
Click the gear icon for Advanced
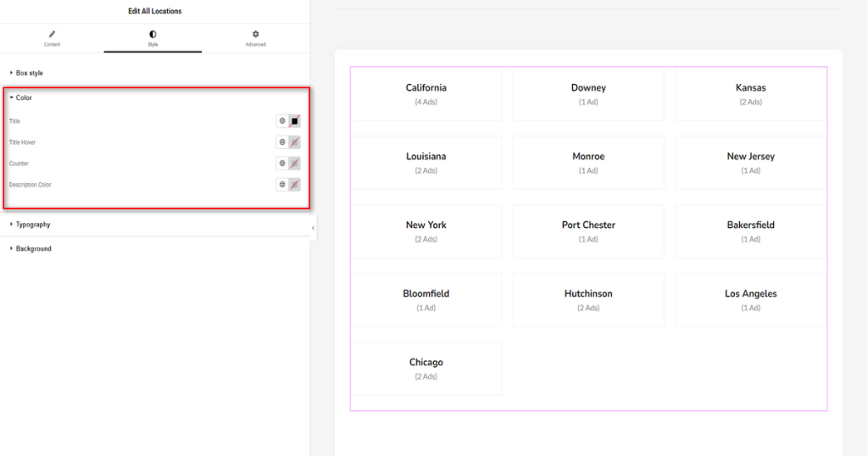255,34
